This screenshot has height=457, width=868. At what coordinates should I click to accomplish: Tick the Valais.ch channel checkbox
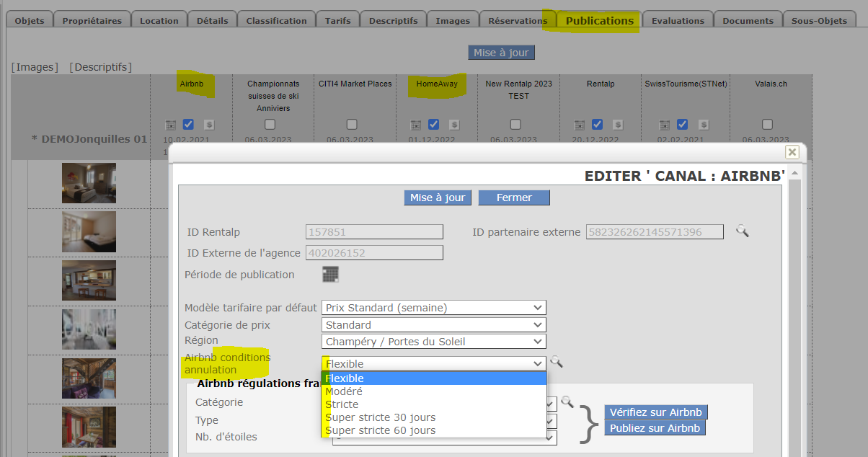click(767, 124)
